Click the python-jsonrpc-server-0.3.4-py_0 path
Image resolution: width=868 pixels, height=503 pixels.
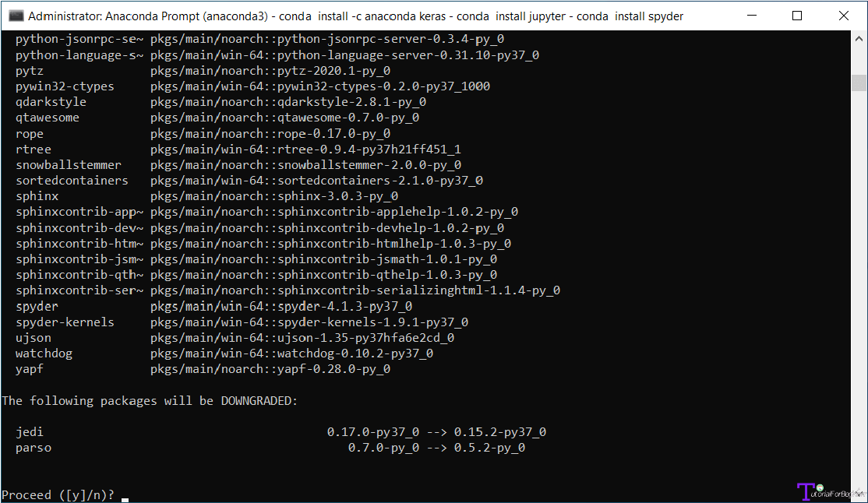tap(327, 39)
